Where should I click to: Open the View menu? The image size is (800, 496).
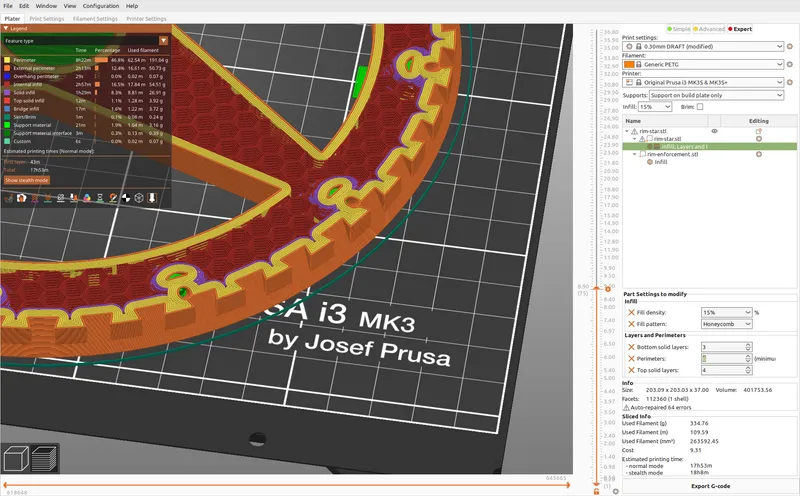(70, 6)
